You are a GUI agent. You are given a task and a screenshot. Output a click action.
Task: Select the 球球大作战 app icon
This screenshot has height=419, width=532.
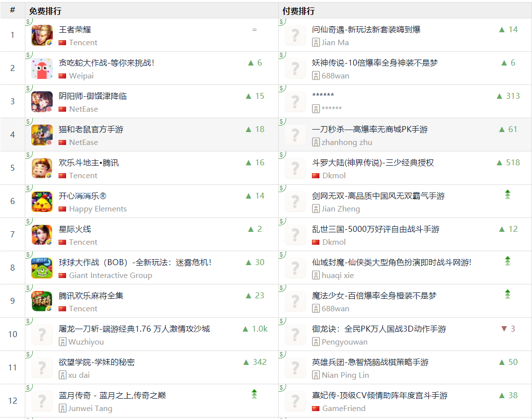pyautogui.click(x=42, y=268)
